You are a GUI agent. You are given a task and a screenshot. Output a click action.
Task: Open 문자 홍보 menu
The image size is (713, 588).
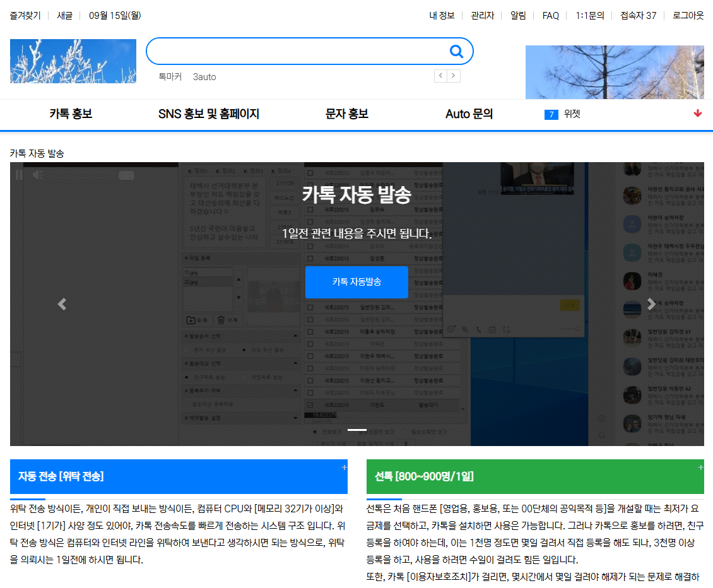[346, 114]
